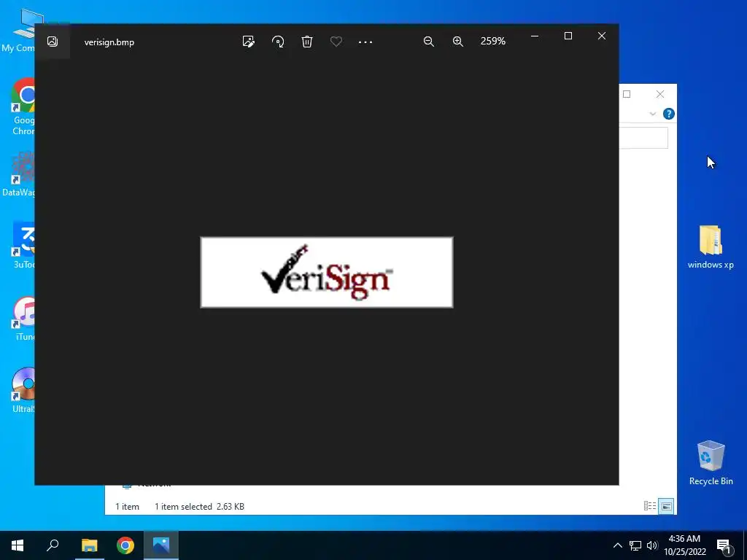
Task: Open the See more three-dots menu
Action: 365,42
